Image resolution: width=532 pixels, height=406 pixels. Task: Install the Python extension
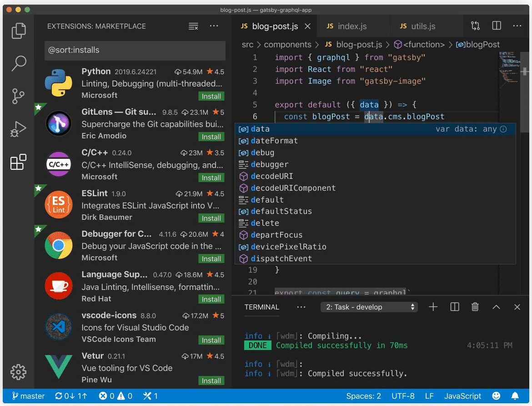tap(211, 96)
